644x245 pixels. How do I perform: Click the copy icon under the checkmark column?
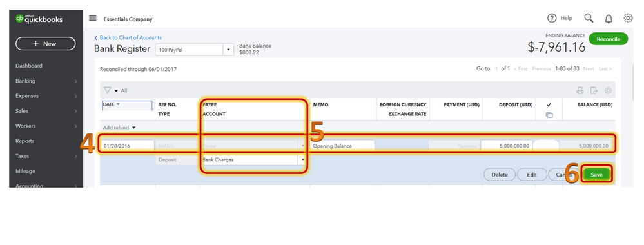[549, 115]
